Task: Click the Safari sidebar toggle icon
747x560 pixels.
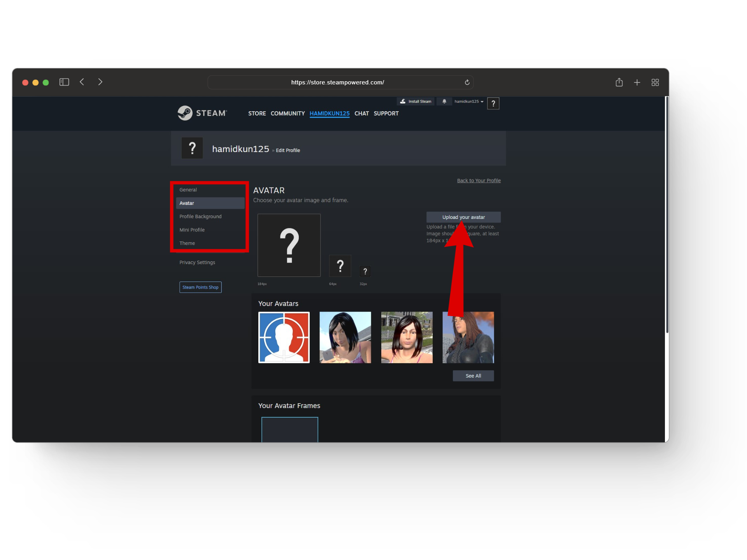Action: pos(64,82)
